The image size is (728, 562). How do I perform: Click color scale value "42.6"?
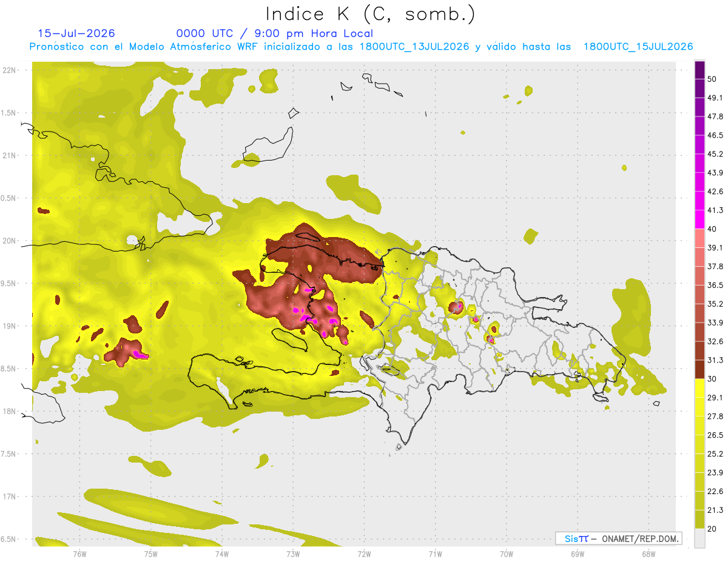click(715, 192)
